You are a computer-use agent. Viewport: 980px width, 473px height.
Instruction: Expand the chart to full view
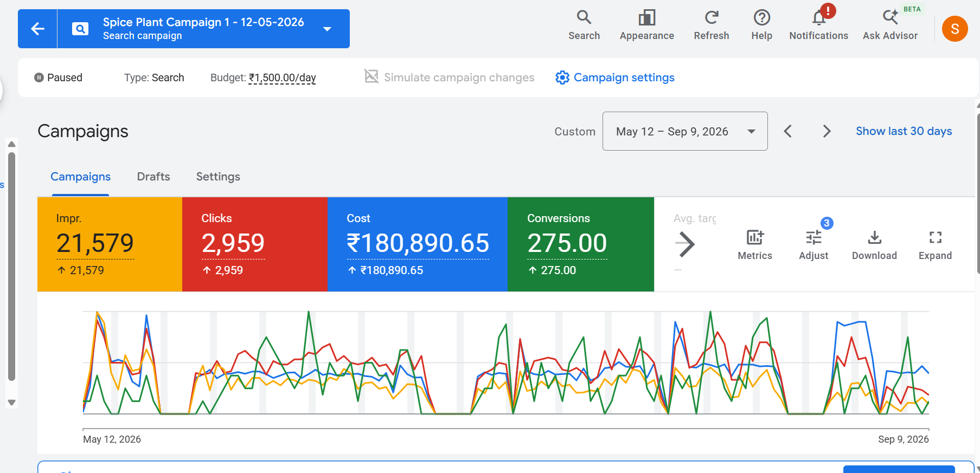(x=935, y=245)
